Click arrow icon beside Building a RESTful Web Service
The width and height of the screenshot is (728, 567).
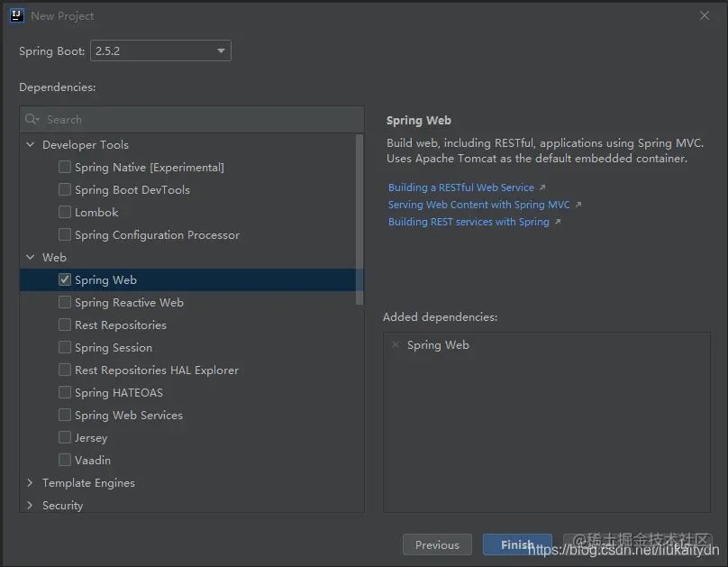click(542, 187)
